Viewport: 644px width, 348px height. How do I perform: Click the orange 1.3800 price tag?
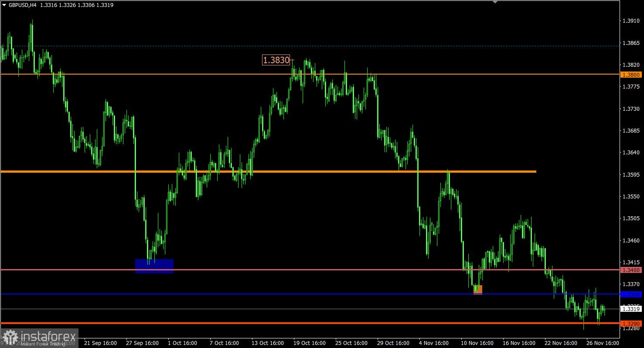tap(631, 75)
